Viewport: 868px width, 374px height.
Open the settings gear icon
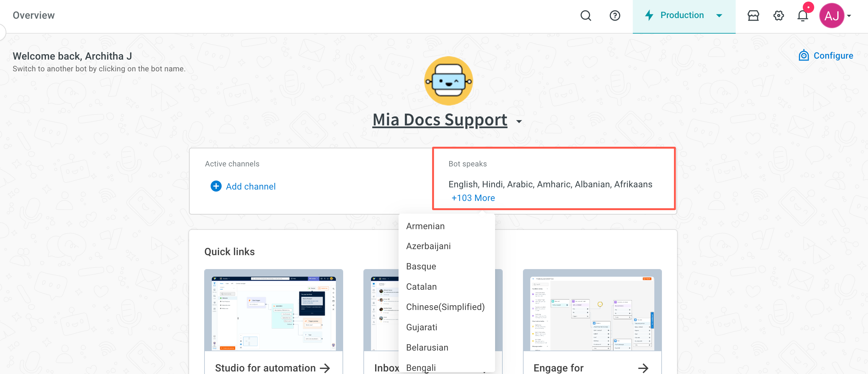pos(778,16)
